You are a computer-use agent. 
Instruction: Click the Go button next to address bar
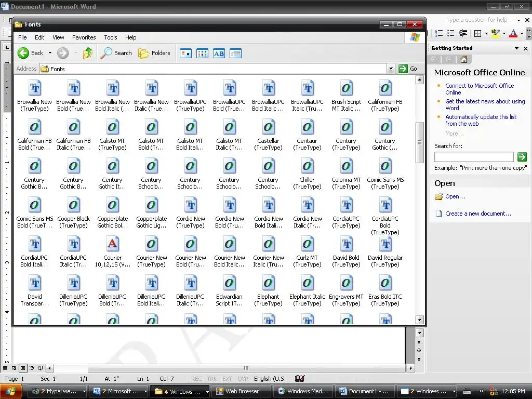[x=408, y=69]
